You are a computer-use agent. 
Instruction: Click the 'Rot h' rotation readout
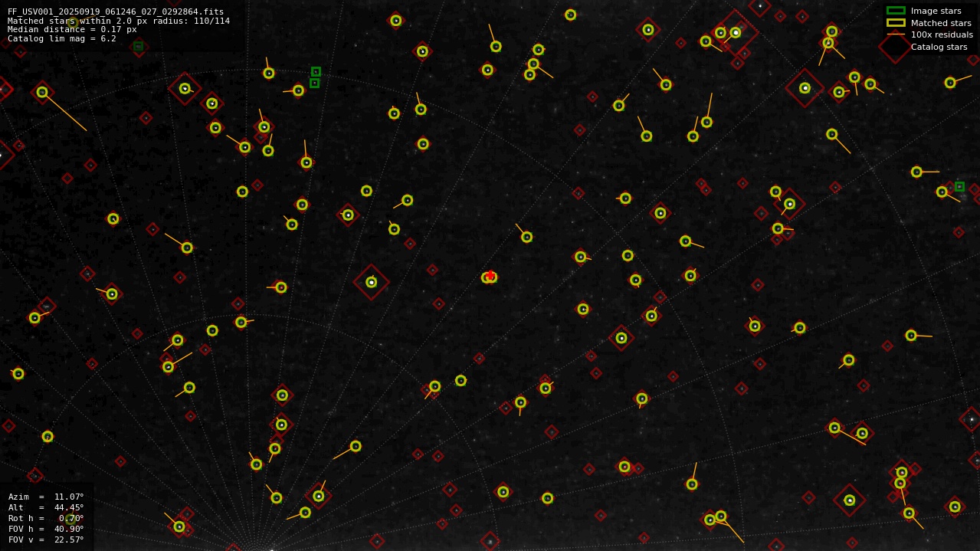[x=46, y=518]
